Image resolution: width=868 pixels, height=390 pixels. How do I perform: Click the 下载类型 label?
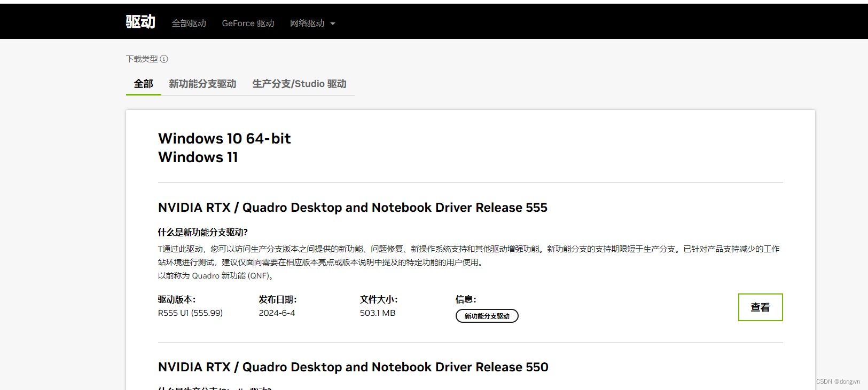click(142, 59)
